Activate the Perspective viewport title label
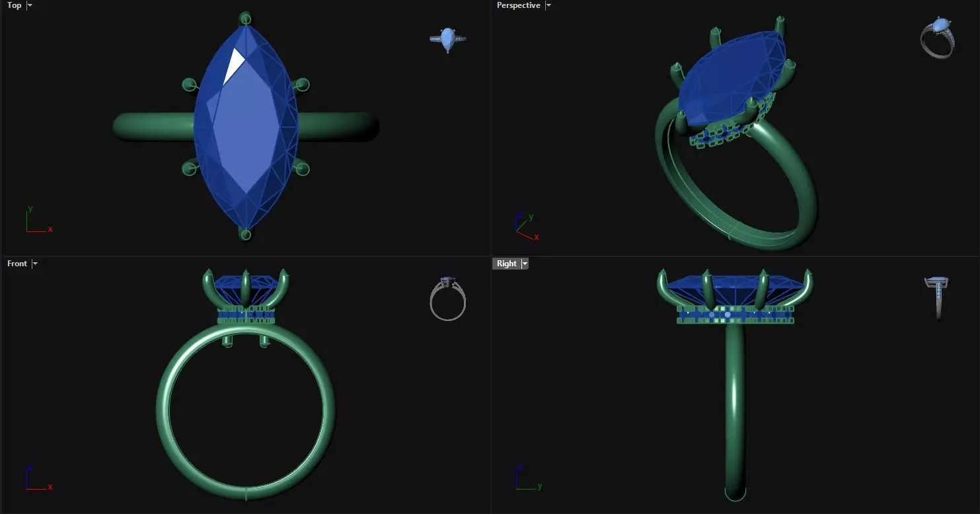 pos(519,5)
